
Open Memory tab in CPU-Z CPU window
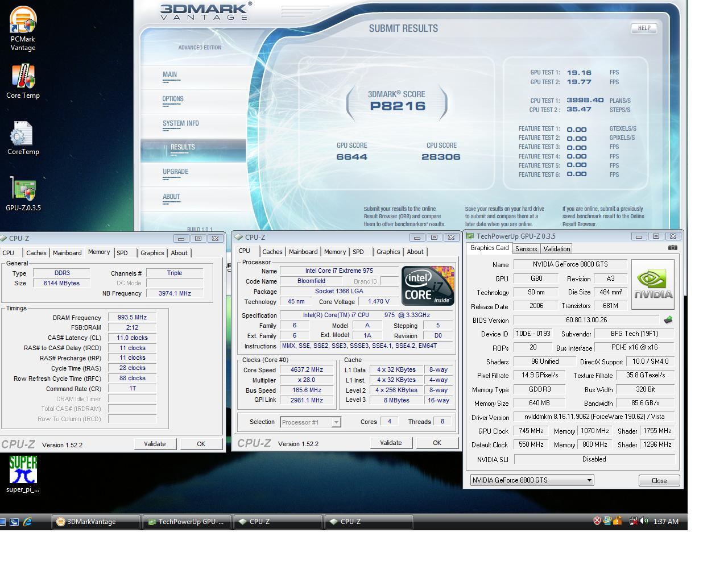pos(334,251)
